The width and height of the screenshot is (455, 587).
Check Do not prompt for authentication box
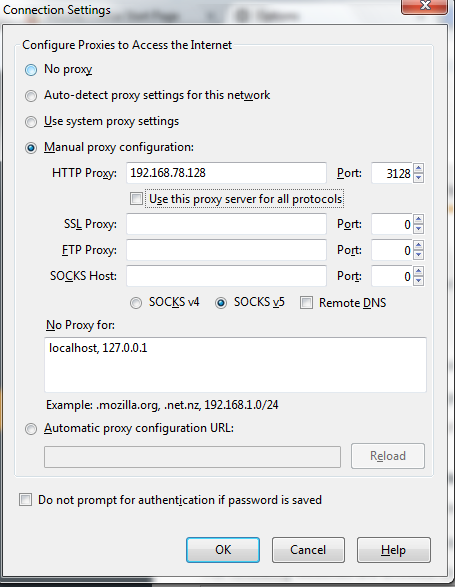[x=25, y=499]
